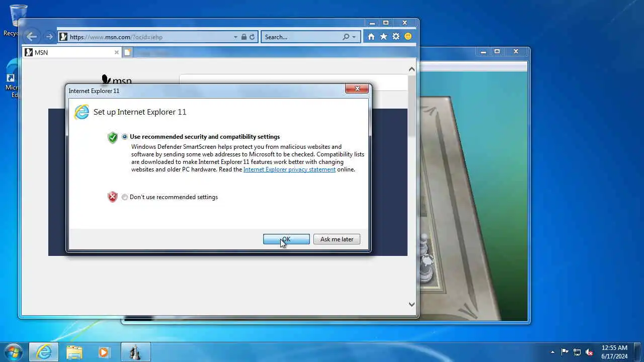View security report lock icon
The height and width of the screenshot is (362, 644).
coord(244,37)
